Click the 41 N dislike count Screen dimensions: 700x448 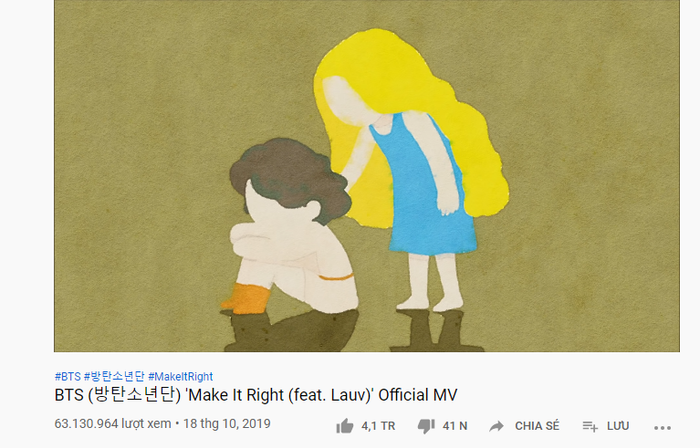pyautogui.click(x=455, y=426)
